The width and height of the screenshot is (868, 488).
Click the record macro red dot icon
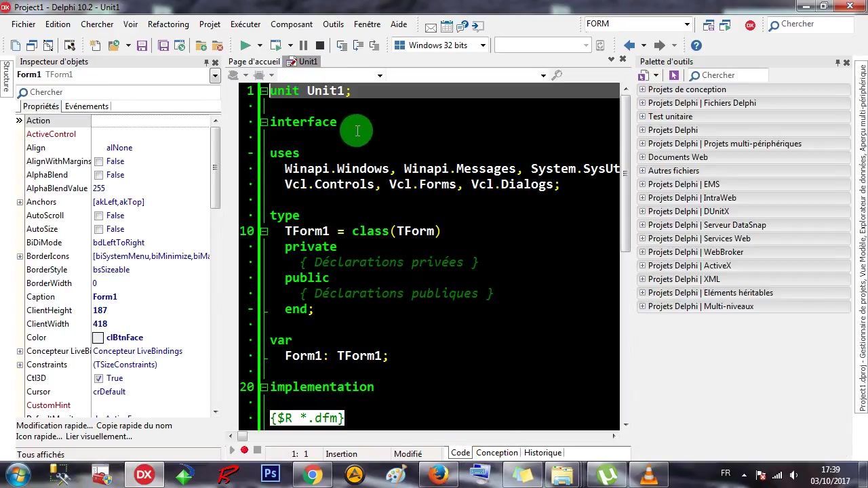click(244, 450)
